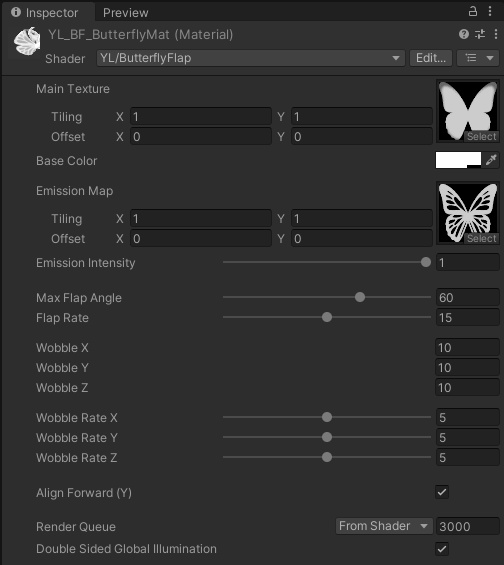504x565 pixels.
Task: Open the material header three-dot menu
Action: tap(496, 34)
